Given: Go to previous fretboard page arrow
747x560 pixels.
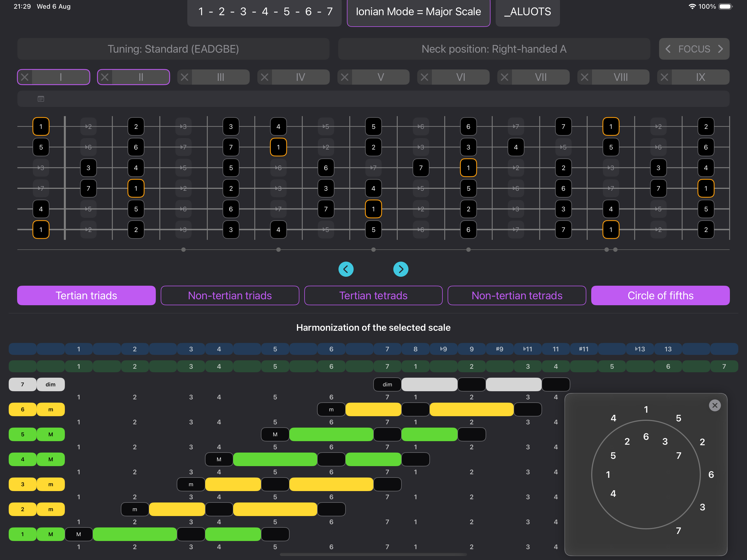Looking at the screenshot, I should (346, 269).
